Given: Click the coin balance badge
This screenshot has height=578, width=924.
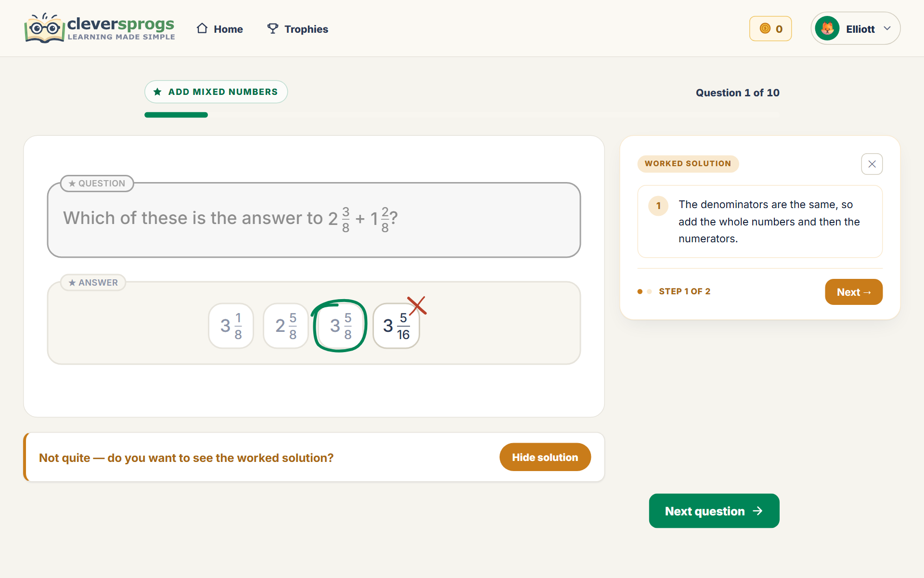Looking at the screenshot, I should point(770,28).
